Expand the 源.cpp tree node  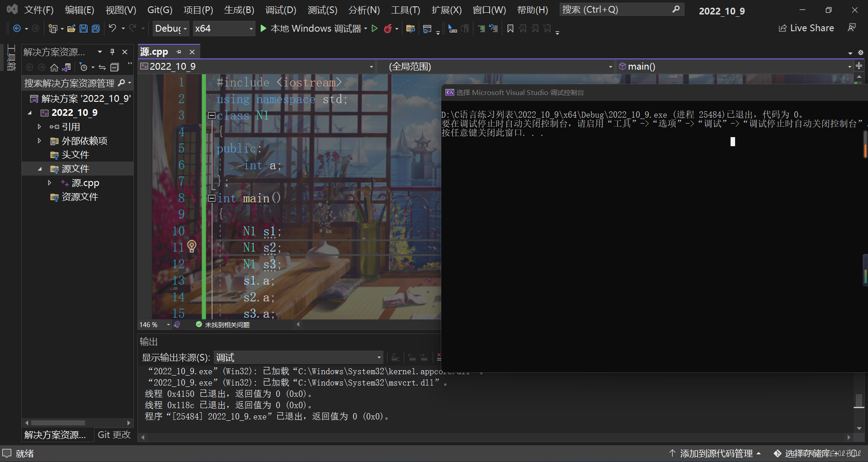[50, 183]
